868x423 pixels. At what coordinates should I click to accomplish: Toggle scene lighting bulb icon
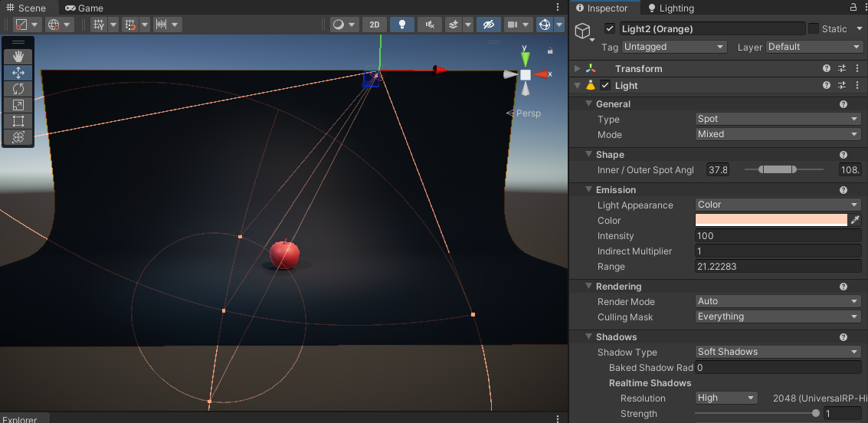click(x=401, y=25)
